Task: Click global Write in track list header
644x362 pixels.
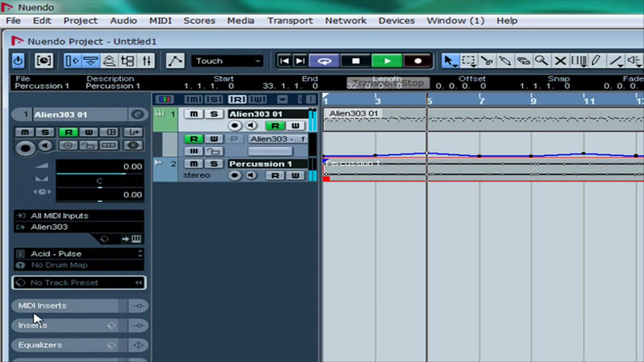Action: (x=257, y=100)
